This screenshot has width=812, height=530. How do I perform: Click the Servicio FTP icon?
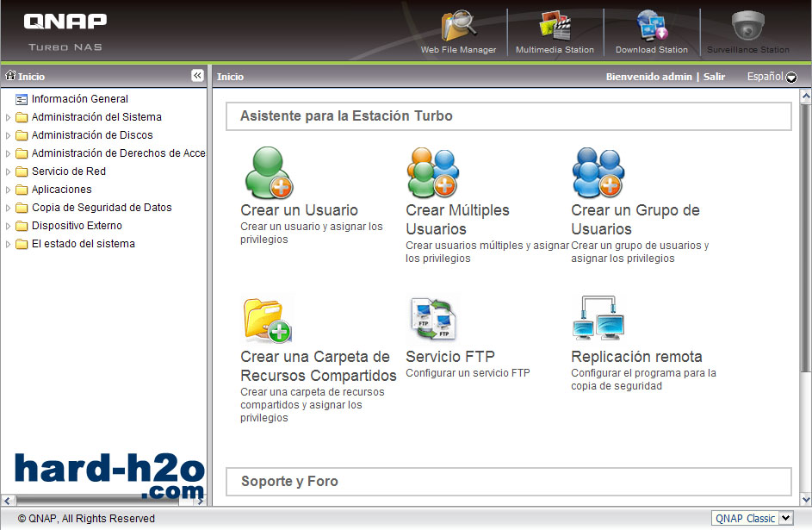[433, 319]
